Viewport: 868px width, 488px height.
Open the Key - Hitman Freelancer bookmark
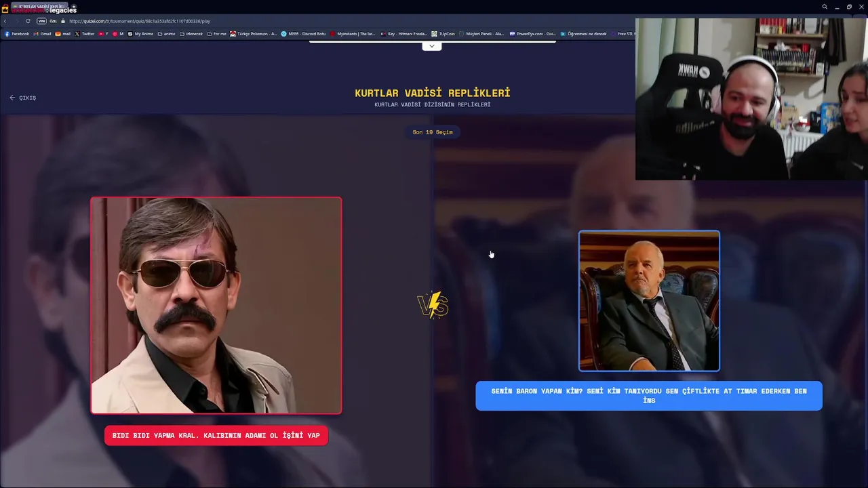pyautogui.click(x=404, y=34)
